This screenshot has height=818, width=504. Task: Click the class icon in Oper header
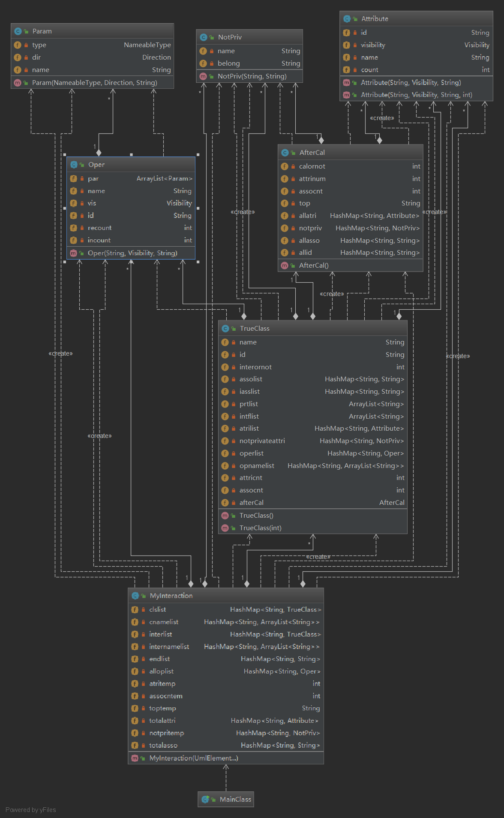74,165
